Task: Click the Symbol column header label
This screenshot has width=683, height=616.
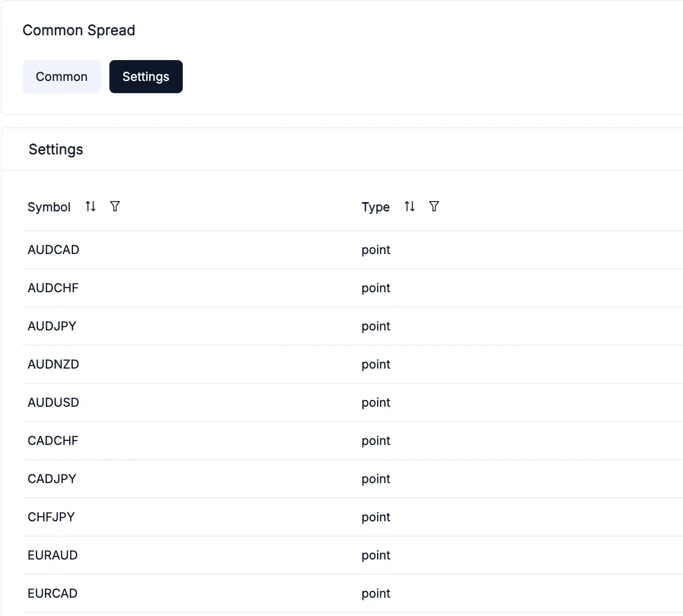Action: pos(49,207)
